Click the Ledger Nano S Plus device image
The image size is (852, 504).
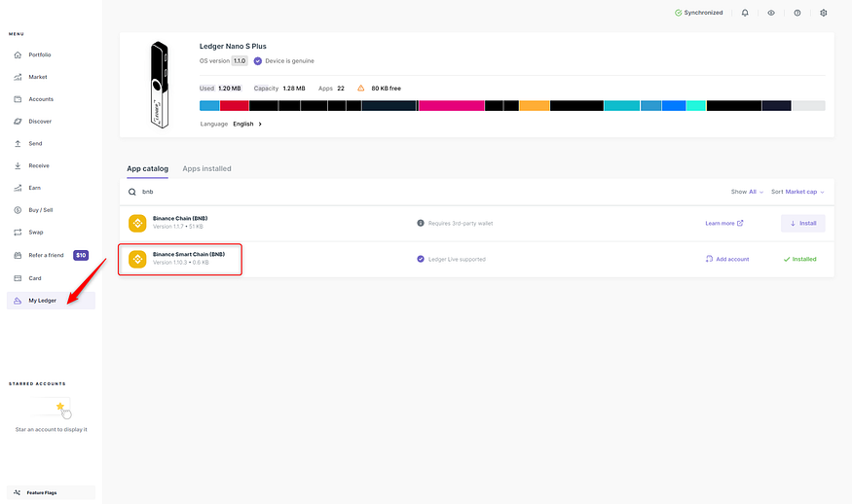[160, 85]
